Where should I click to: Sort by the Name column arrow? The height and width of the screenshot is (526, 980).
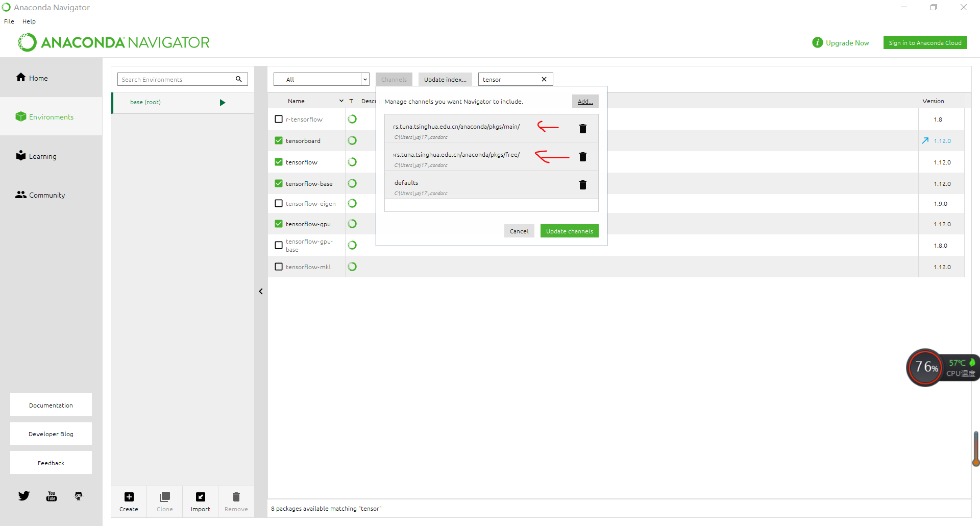(341, 101)
